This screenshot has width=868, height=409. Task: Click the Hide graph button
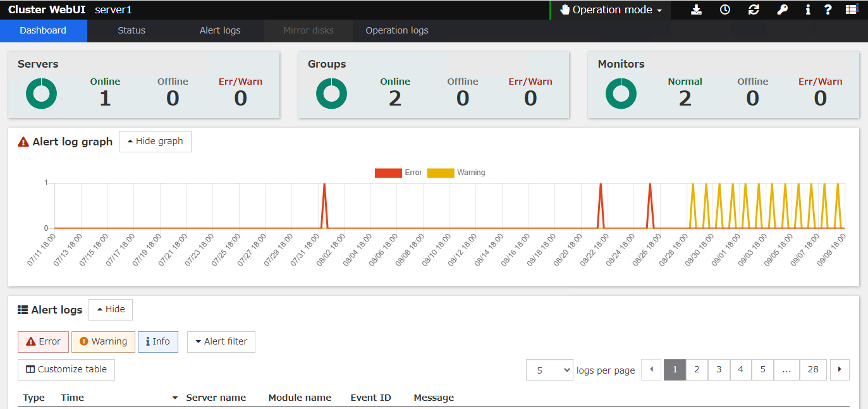pos(155,142)
